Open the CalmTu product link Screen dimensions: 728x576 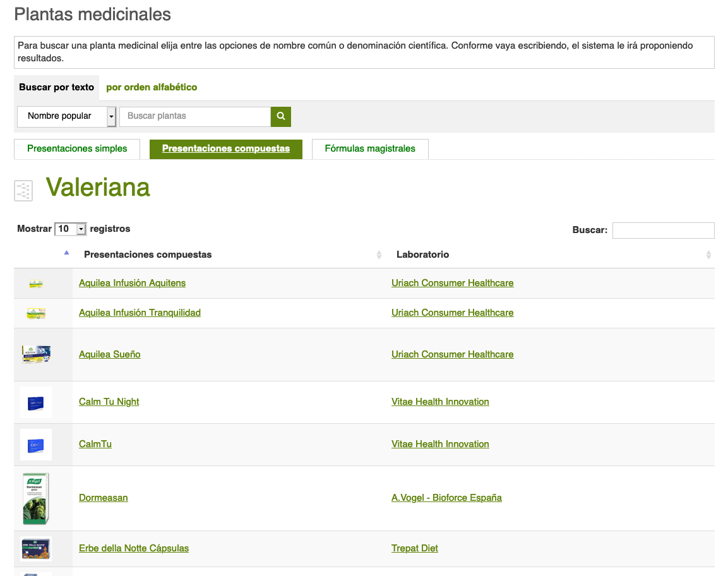tap(95, 444)
